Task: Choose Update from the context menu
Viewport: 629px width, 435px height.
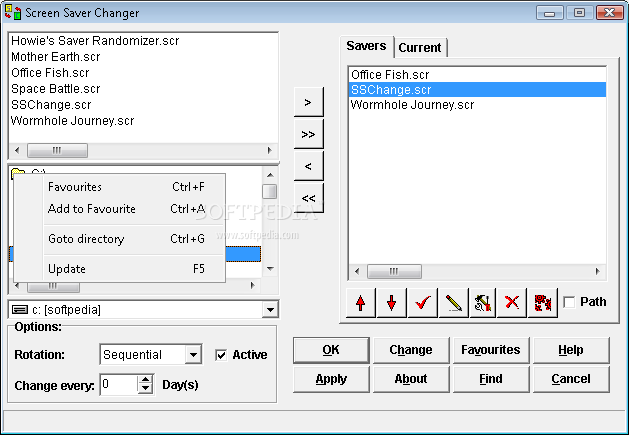Action: coord(120,268)
